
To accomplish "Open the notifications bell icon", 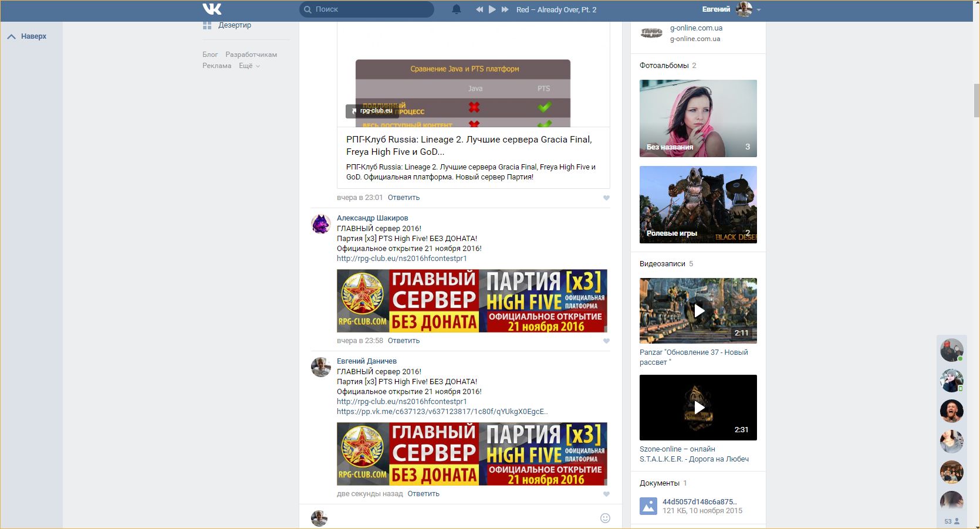I will [456, 9].
